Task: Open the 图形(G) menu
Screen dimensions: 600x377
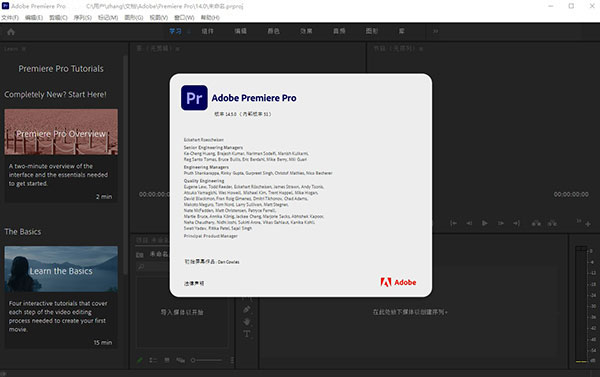Action: tap(134, 18)
